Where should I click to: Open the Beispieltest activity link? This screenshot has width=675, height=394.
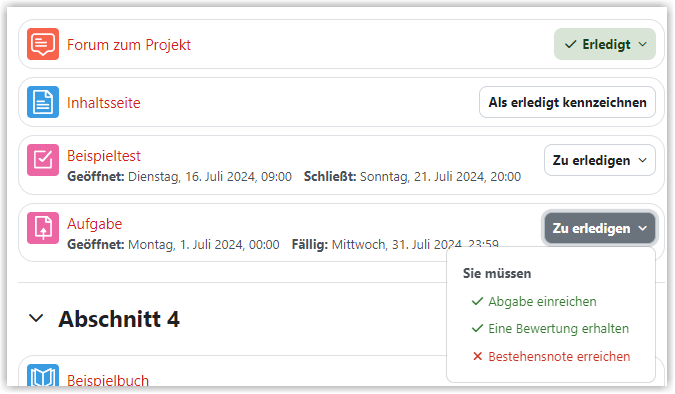pos(104,155)
